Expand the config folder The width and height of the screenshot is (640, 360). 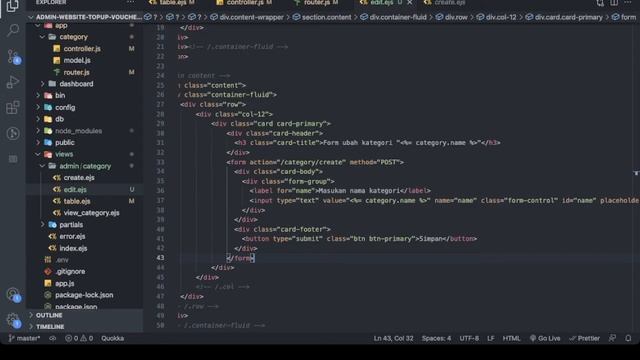click(x=65, y=107)
